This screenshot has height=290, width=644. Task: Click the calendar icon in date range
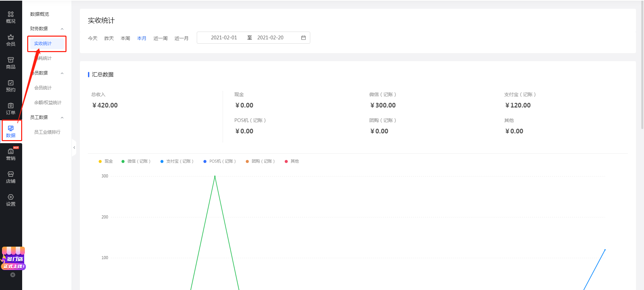303,38
